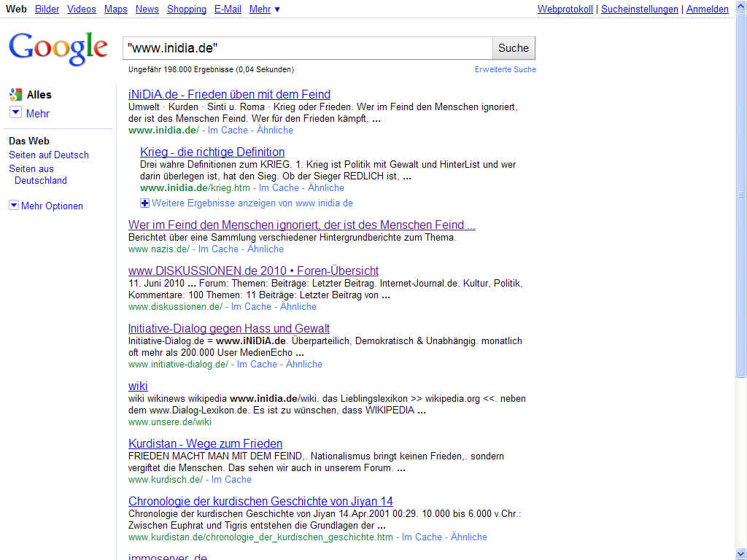
Task: Open Ähnliche for www.diskussionen.de result
Action: point(298,307)
